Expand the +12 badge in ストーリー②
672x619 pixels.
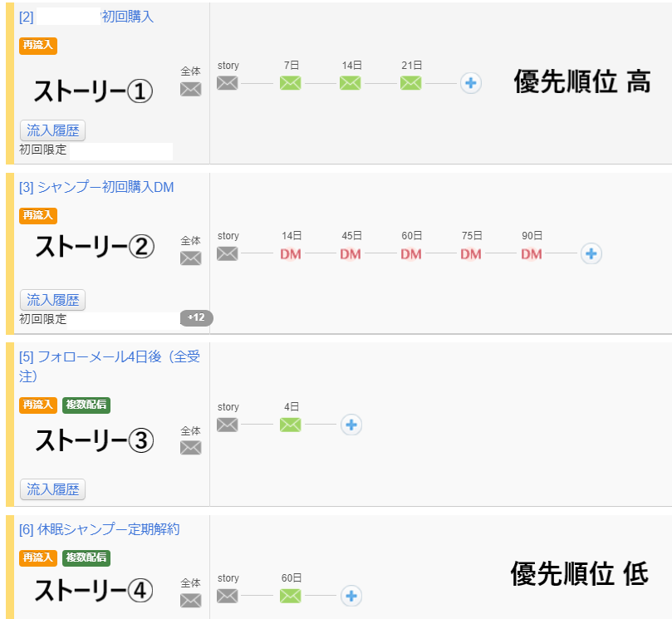196,318
